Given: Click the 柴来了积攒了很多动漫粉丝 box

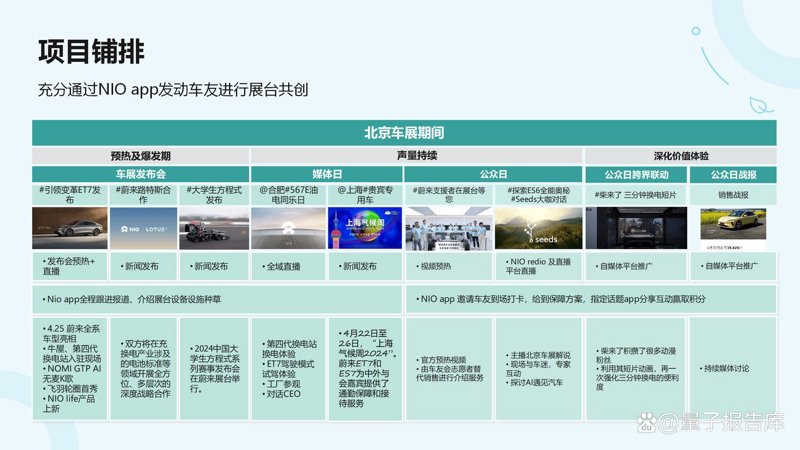Looking at the screenshot, I should coord(636,368).
